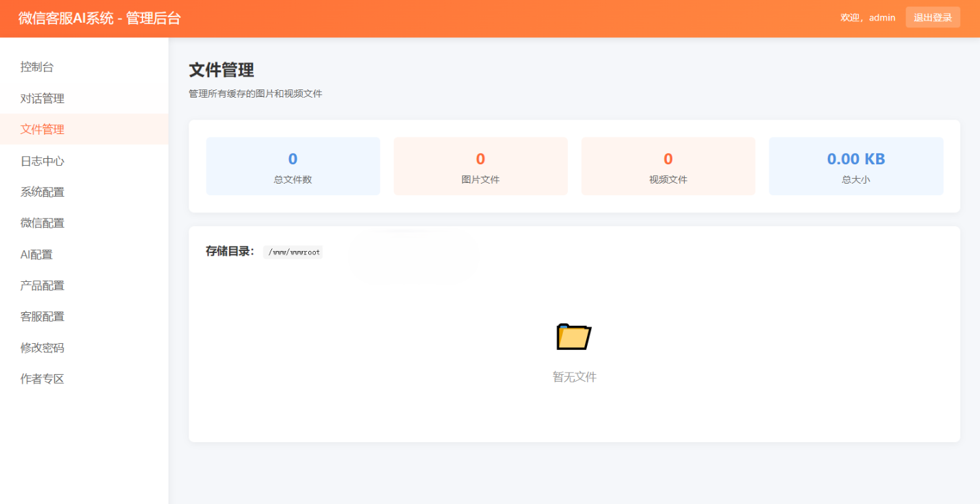Open 修改密码 page

[x=42, y=348]
